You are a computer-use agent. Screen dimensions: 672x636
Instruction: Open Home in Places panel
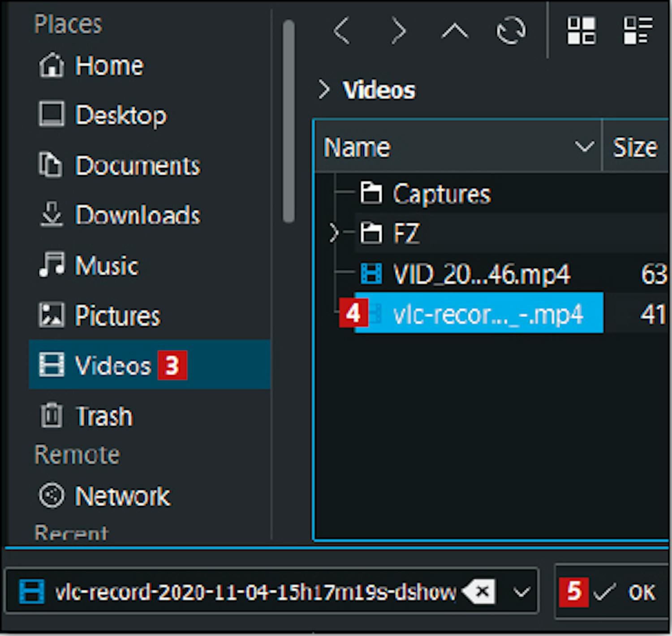pyautogui.click(x=109, y=66)
